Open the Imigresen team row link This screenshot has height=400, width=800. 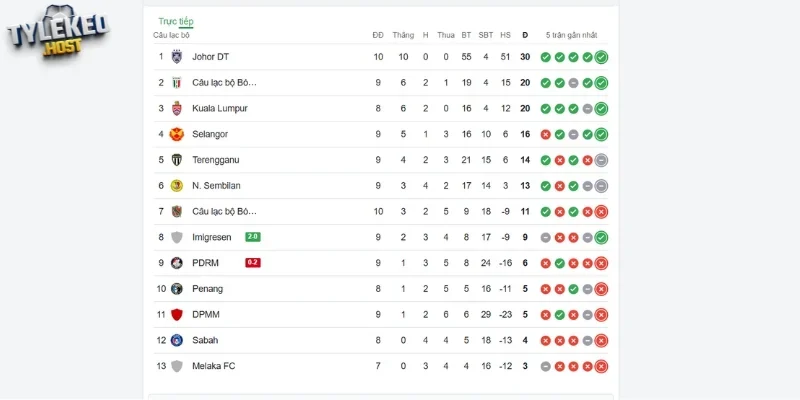tap(211, 237)
